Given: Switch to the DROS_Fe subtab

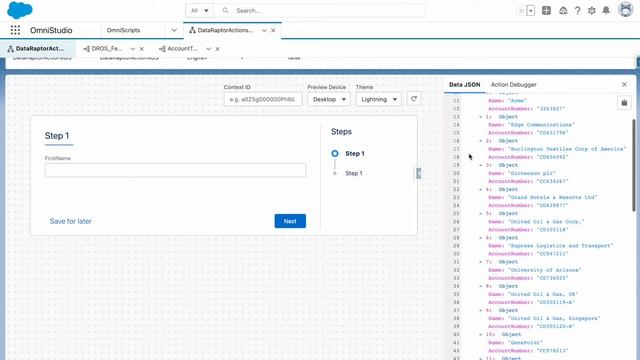Looking at the screenshot, I should point(103,49).
